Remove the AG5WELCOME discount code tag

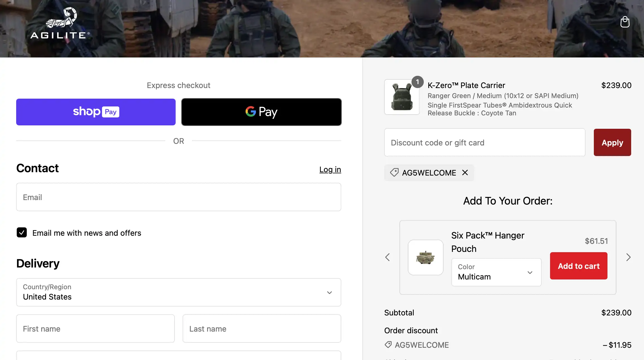(x=465, y=173)
